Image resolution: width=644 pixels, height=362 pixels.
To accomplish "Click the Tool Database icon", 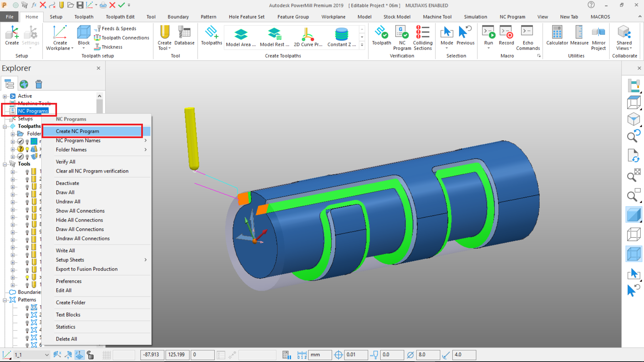I will [184, 33].
